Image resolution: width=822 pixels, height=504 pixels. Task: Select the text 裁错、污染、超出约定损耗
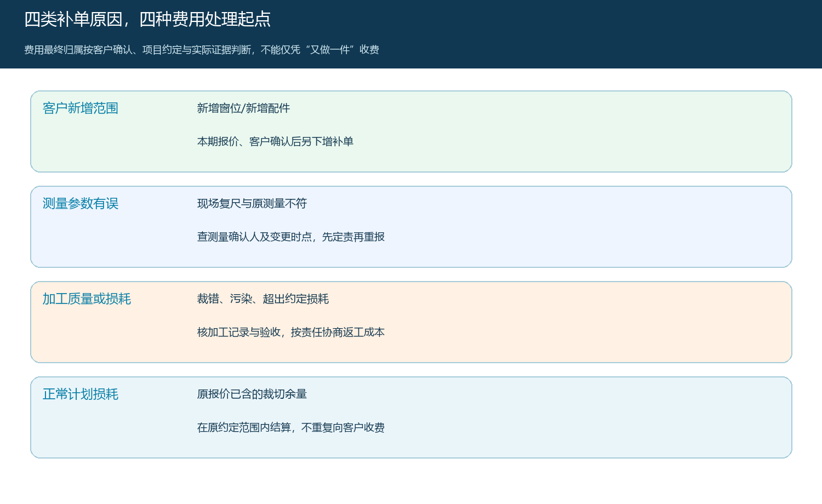click(x=263, y=299)
